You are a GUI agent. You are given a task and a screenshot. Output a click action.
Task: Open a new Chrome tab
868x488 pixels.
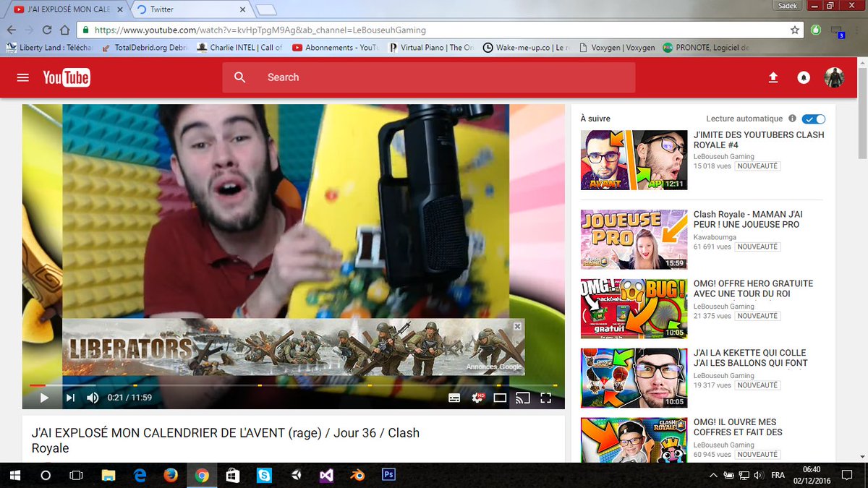(x=266, y=9)
